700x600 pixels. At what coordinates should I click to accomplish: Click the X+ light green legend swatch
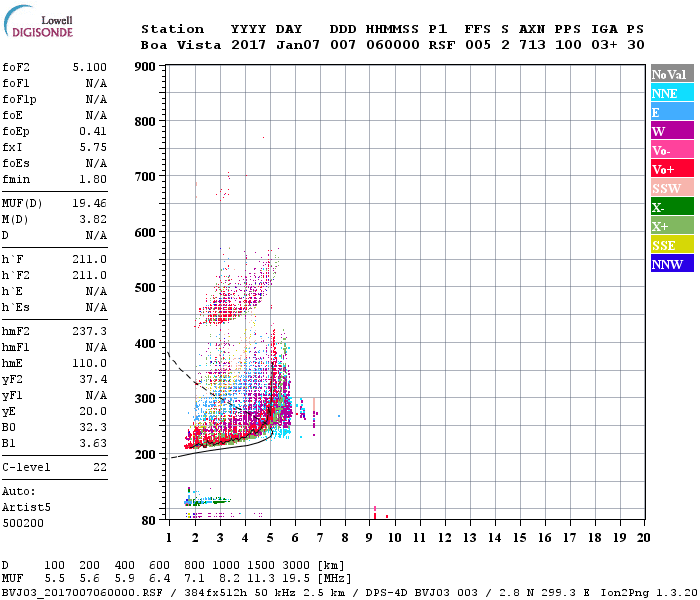[672, 225]
